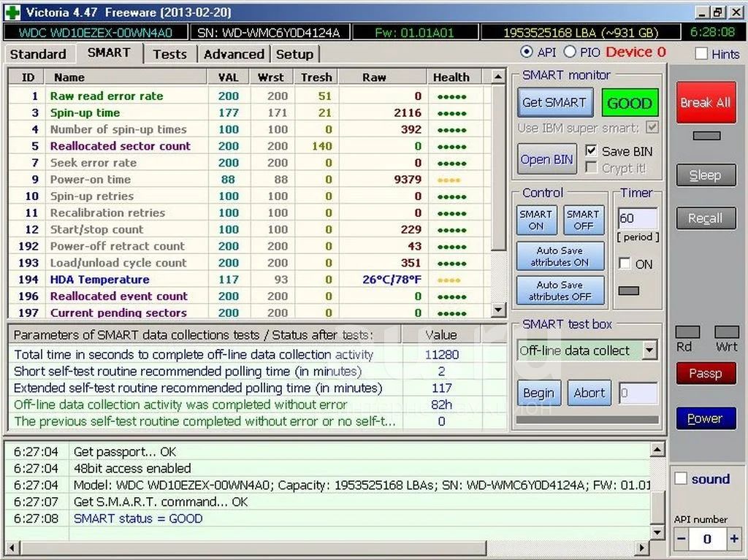Click the Open BIN button

coord(546,159)
